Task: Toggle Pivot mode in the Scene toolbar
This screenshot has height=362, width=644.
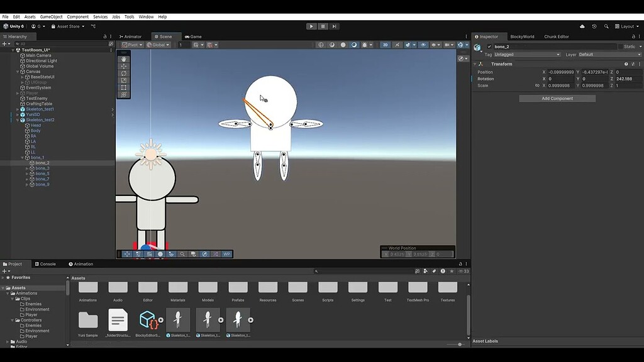Action: pyautogui.click(x=129, y=44)
